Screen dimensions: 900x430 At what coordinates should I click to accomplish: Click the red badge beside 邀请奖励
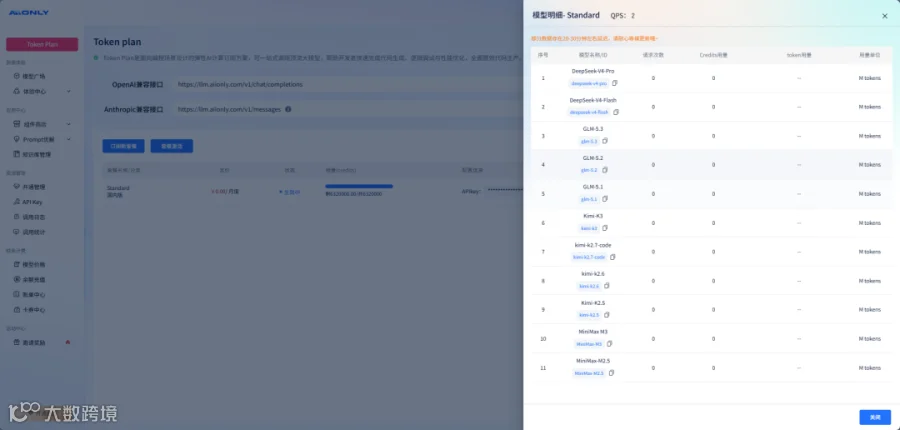coord(68,342)
